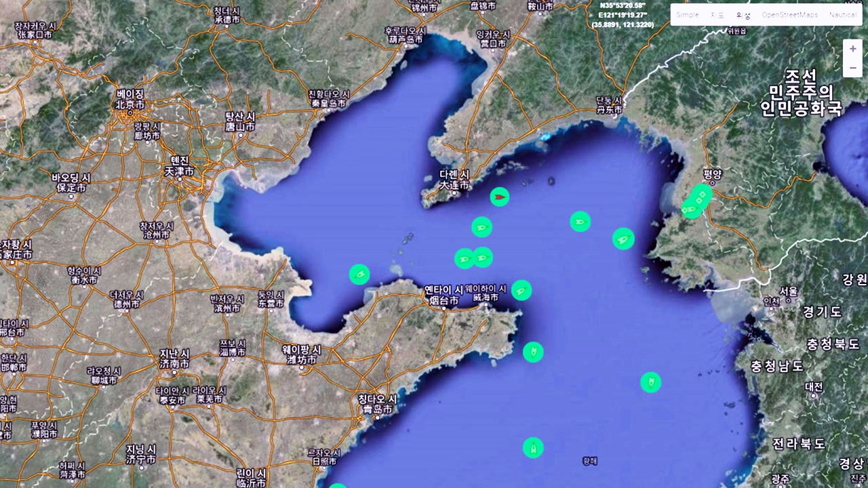
Task: Click the 칭다오 시 青岛市 label
Action: 377,404
